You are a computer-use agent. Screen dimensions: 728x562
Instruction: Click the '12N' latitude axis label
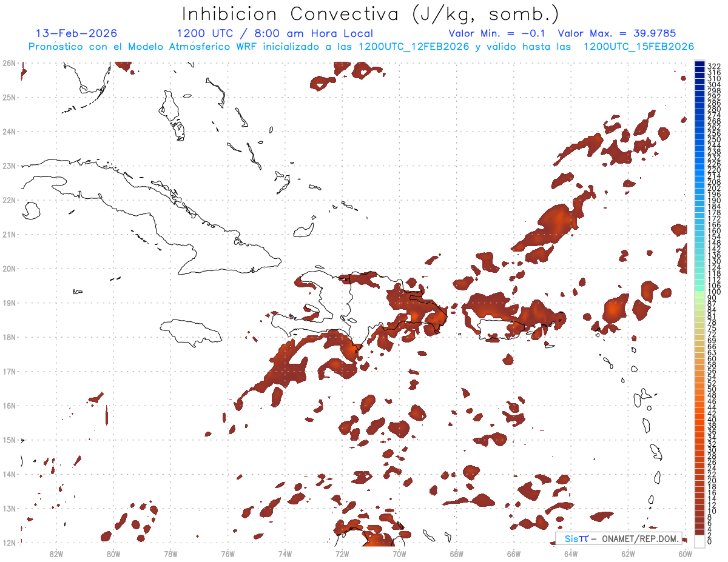pos(8,542)
